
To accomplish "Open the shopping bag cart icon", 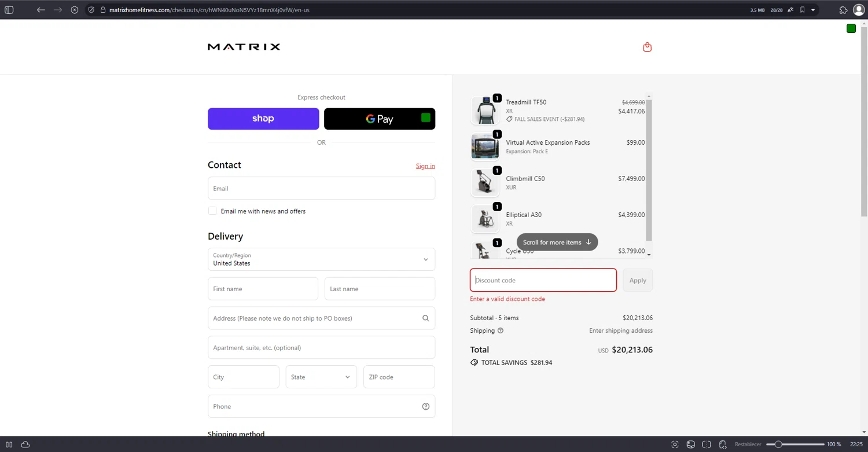I will pyautogui.click(x=647, y=47).
